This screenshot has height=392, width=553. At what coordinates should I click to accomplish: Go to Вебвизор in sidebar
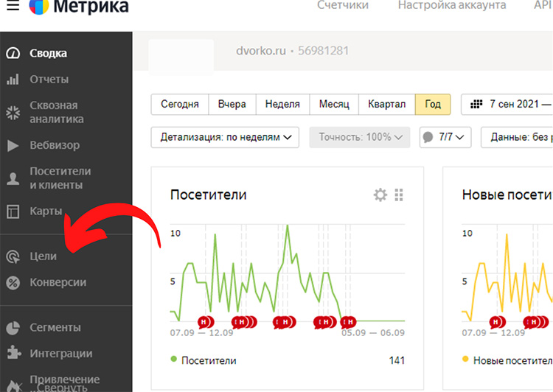coord(55,145)
